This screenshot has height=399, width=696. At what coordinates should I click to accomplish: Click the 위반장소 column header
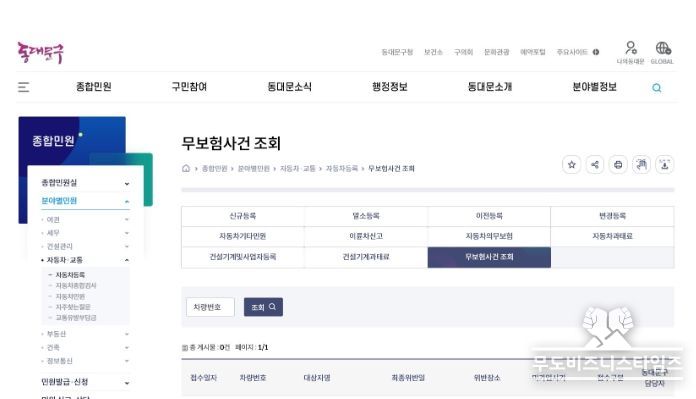(x=487, y=378)
